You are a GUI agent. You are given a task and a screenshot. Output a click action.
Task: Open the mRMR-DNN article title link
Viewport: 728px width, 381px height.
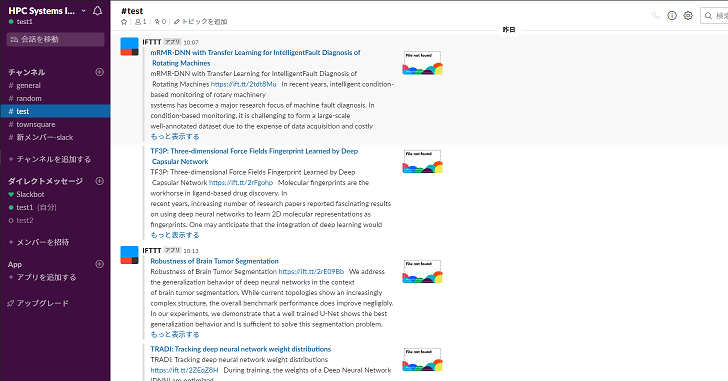pyautogui.click(x=255, y=58)
